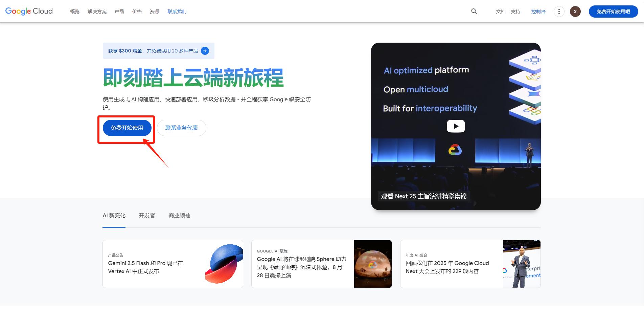Click the arrow icon in the $300 banner

pos(205,51)
